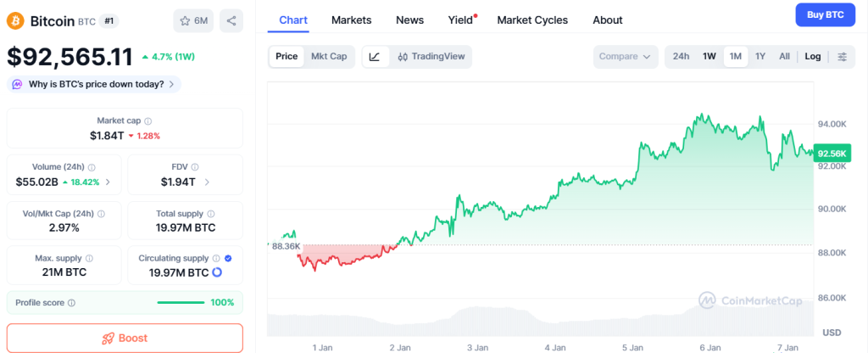The image size is (868, 353).
Task: Open the Markets tab
Action: coord(351,20)
